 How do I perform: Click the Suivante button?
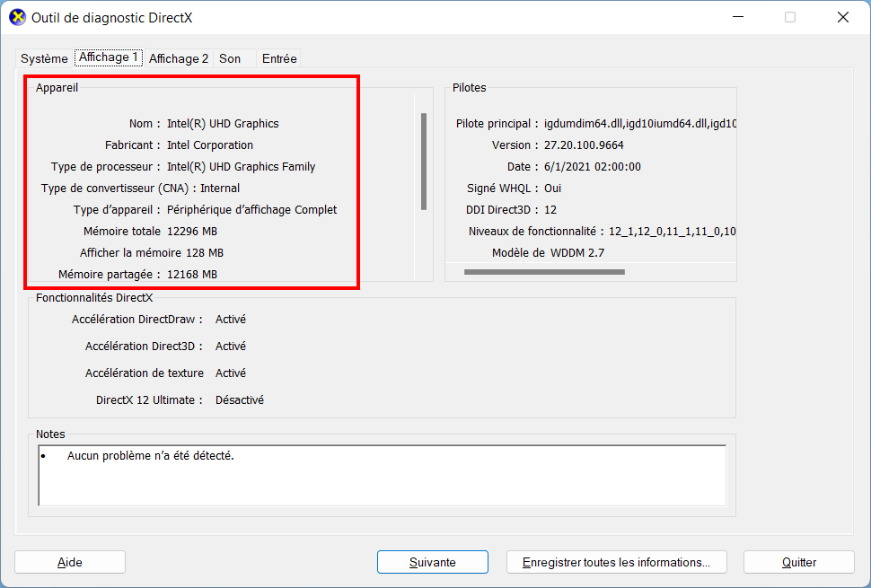433,562
